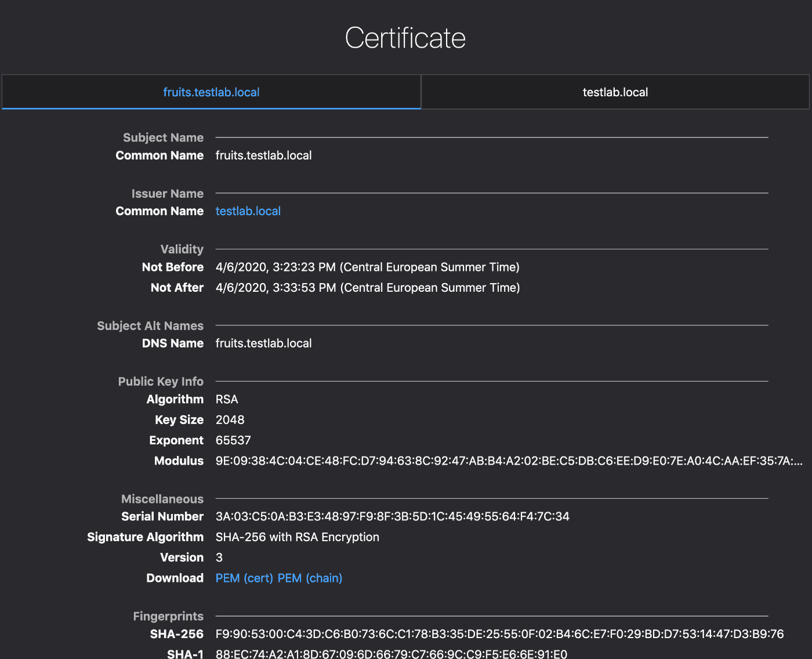Screen dimensions: 812x659
Task: Click the Not After date value
Action: (x=367, y=288)
